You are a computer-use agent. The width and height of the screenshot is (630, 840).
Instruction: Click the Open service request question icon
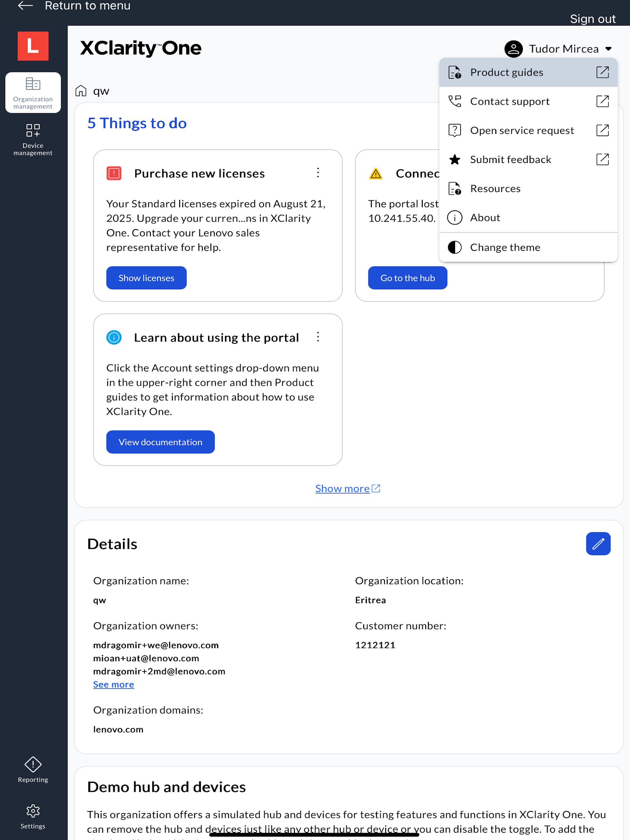pyautogui.click(x=454, y=130)
